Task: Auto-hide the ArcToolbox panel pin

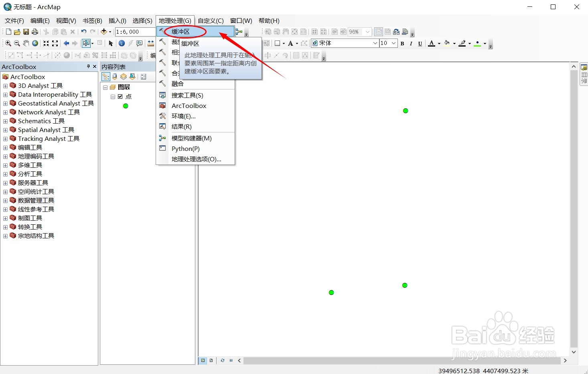Action: pos(88,67)
